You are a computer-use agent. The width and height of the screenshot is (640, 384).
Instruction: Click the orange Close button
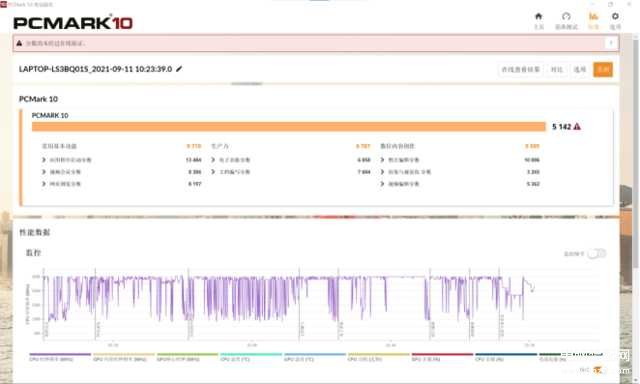click(603, 70)
